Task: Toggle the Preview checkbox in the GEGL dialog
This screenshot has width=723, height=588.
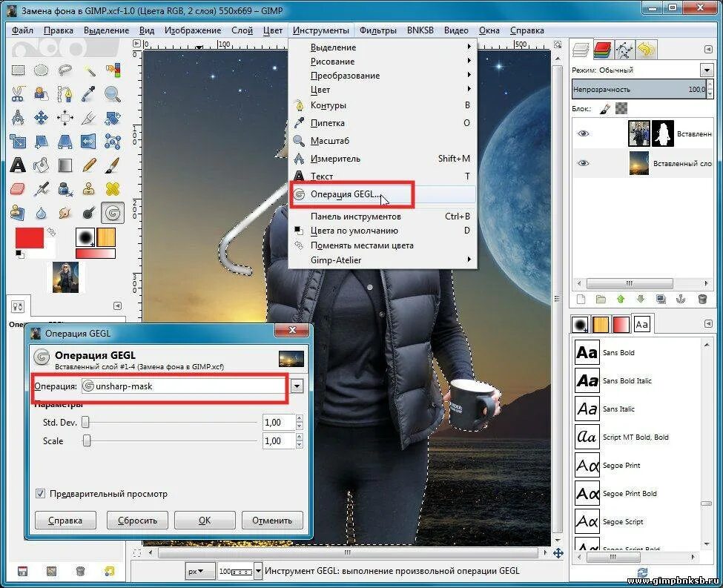Action: coord(40,493)
